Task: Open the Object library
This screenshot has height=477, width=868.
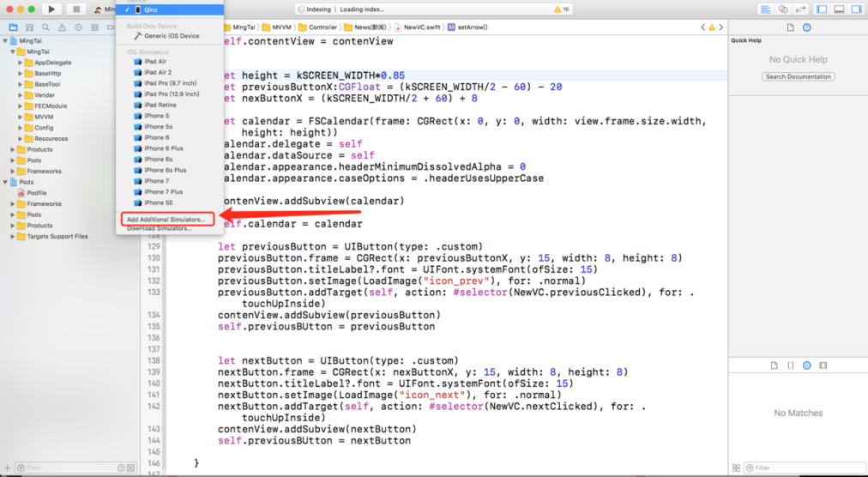Action: point(806,365)
